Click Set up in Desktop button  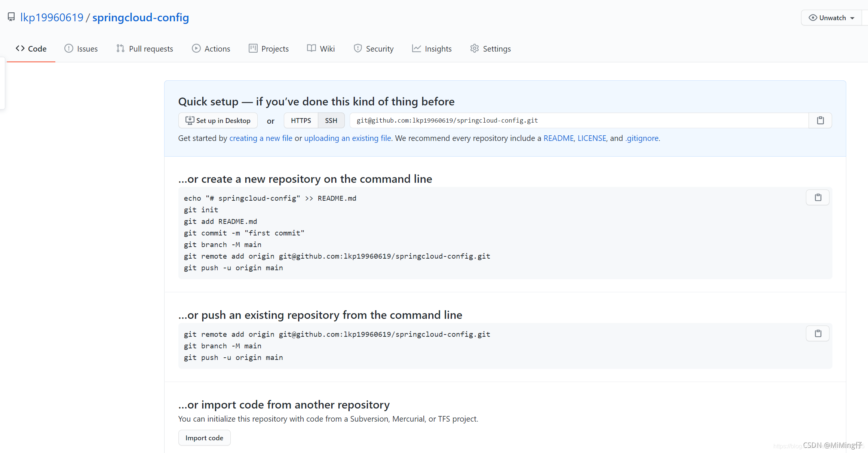tap(218, 120)
